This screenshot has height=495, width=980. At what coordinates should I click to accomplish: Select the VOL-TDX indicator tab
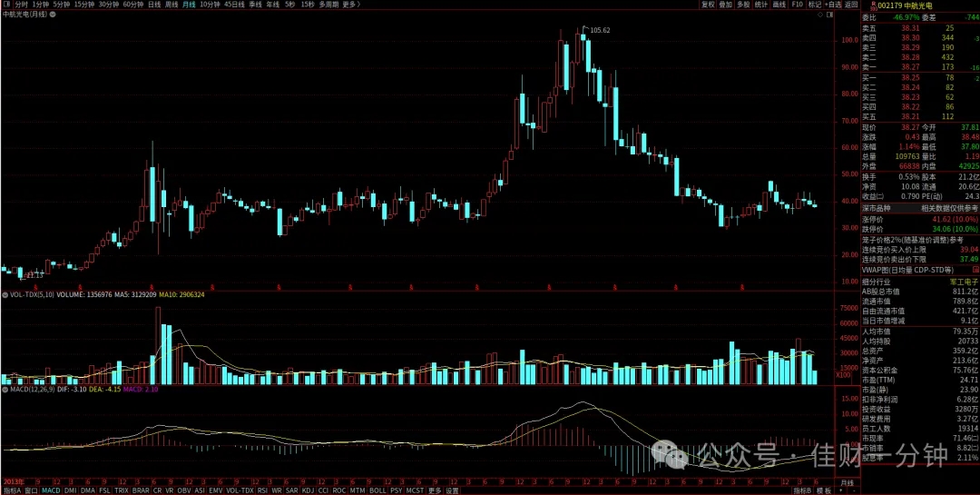(x=240, y=490)
